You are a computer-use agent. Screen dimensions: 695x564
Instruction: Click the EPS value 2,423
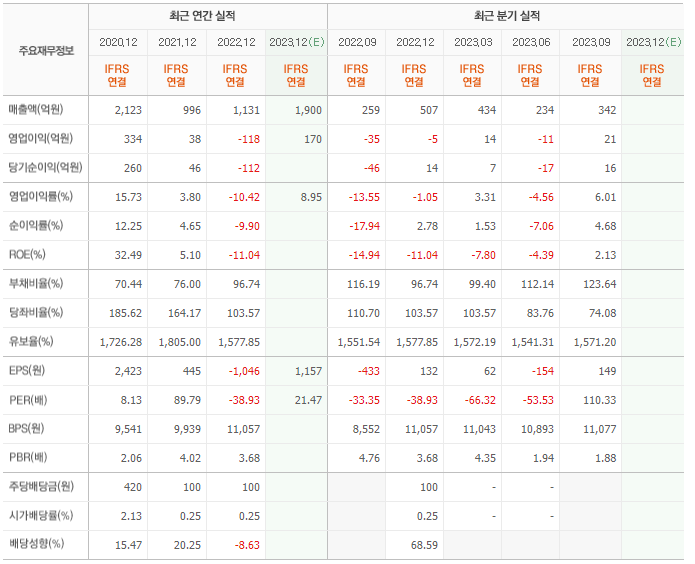tap(128, 371)
